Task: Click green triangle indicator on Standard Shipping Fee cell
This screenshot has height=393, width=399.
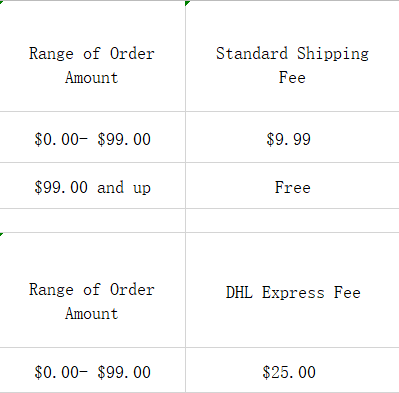Action: 188,3
